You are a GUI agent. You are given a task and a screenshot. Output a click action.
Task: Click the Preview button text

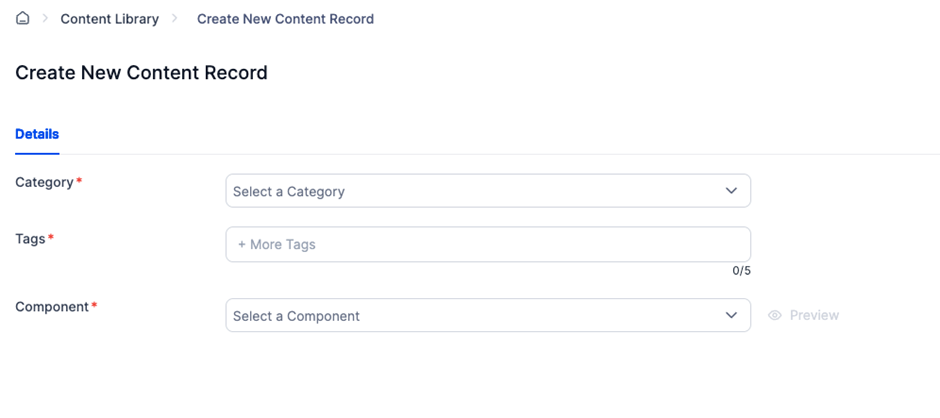(x=814, y=315)
